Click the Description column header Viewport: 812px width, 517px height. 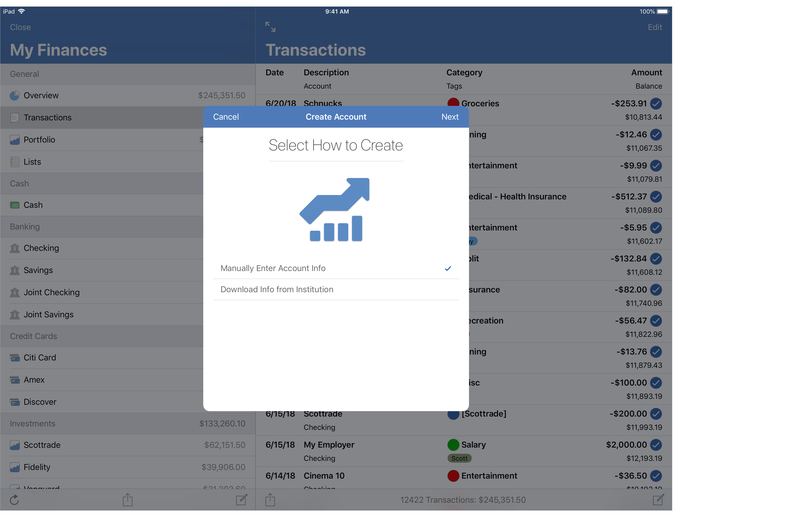[x=326, y=73]
